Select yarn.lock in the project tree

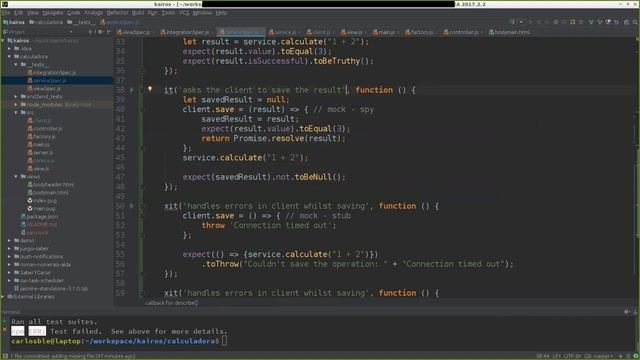(x=37, y=233)
